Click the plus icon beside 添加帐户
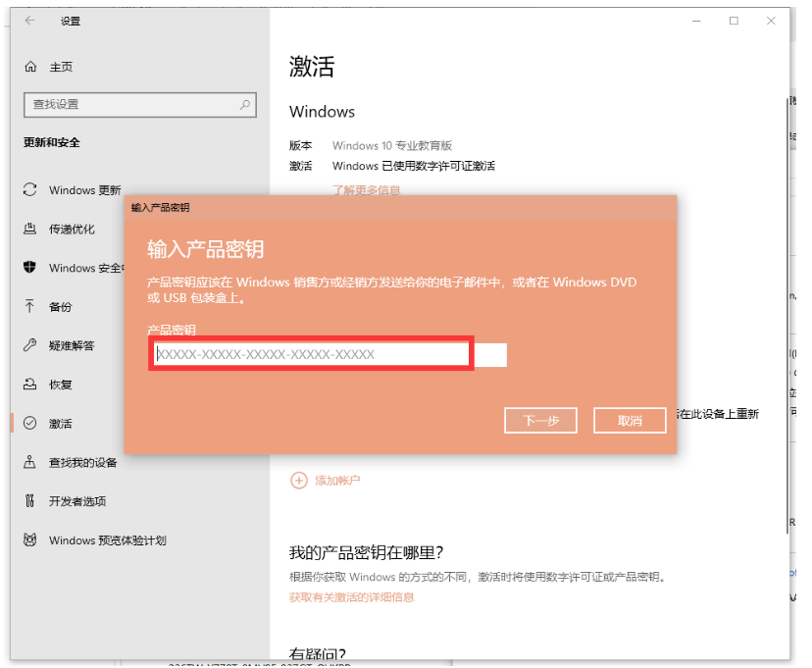The height and width of the screenshot is (668, 812). pyautogui.click(x=298, y=482)
